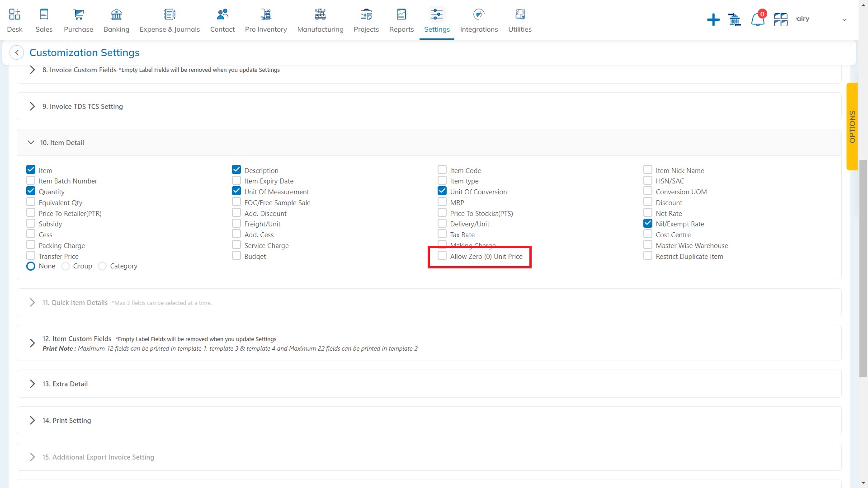Screen dimensions: 868x488
Task: Uncheck the Unit Of Conversion checkbox
Action: point(442,191)
